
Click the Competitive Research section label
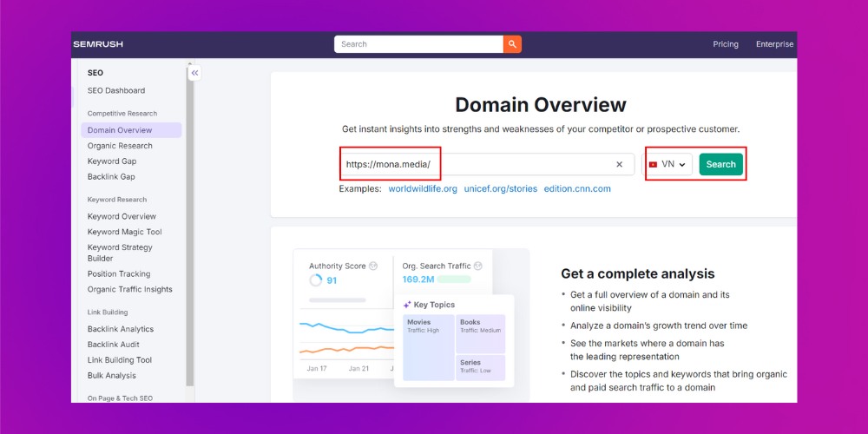pyautogui.click(x=122, y=114)
